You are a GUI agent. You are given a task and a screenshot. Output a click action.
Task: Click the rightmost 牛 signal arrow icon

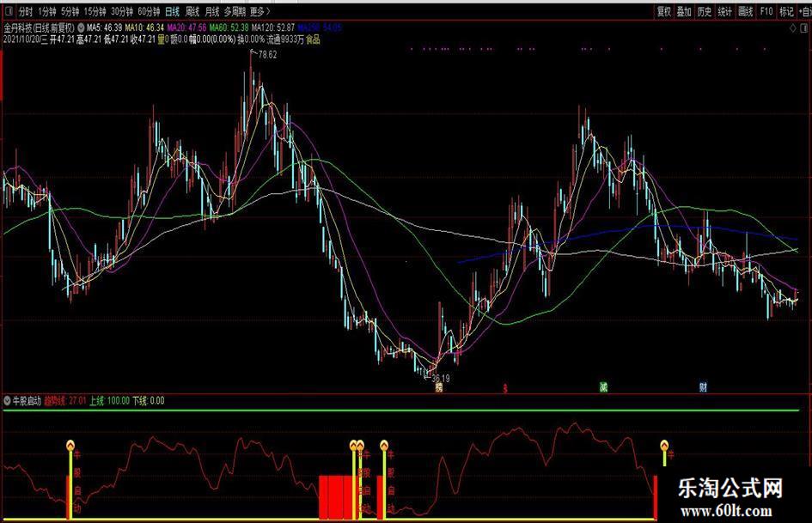pyautogui.click(x=664, y=445)
